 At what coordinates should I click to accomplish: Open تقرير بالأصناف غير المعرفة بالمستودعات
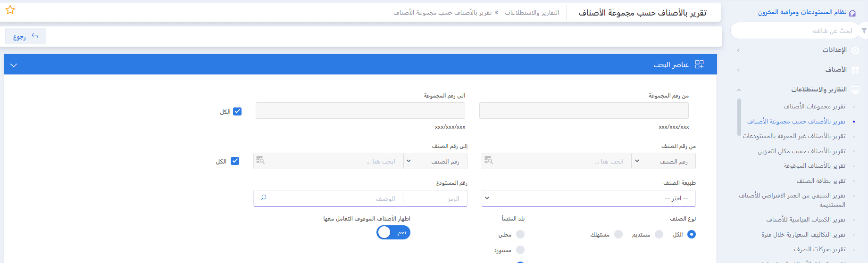(x=794, y=136)
